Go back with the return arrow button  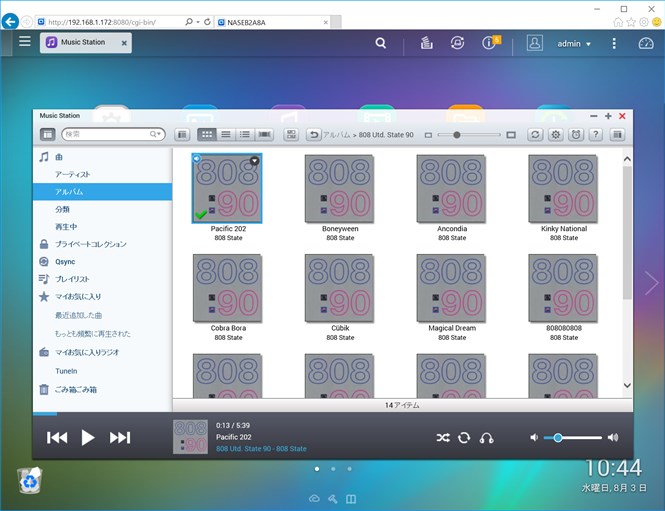coord(313,134)
